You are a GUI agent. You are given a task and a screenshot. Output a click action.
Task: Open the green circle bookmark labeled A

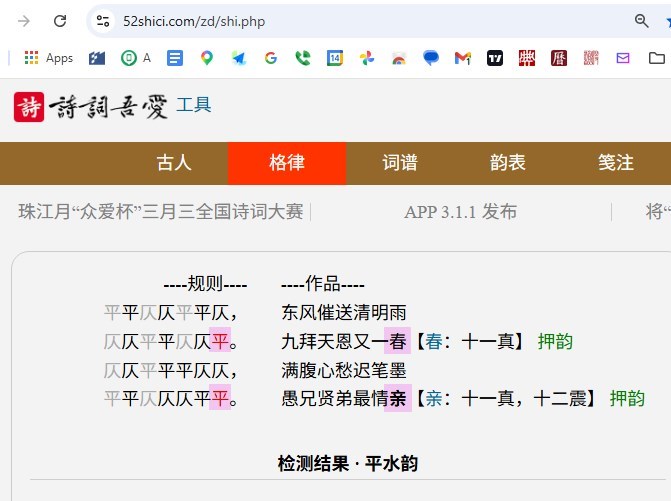pos(136,58)
